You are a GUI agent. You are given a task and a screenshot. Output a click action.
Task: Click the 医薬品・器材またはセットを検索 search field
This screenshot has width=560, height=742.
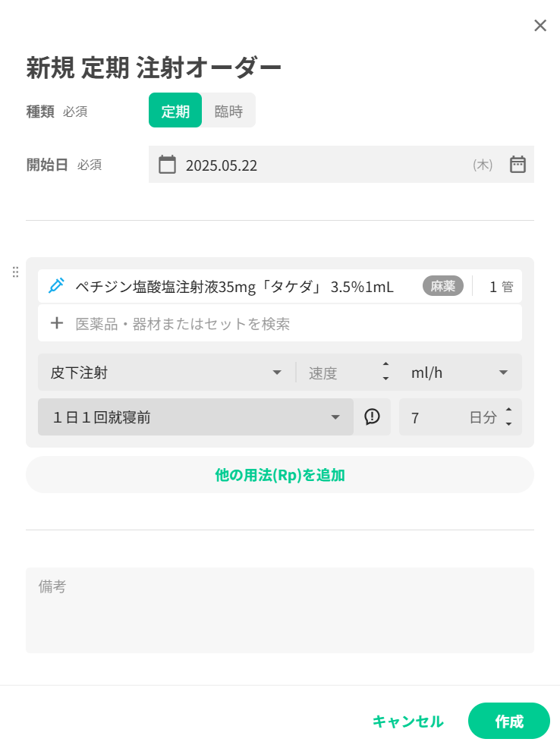click(x=296, y=324)
